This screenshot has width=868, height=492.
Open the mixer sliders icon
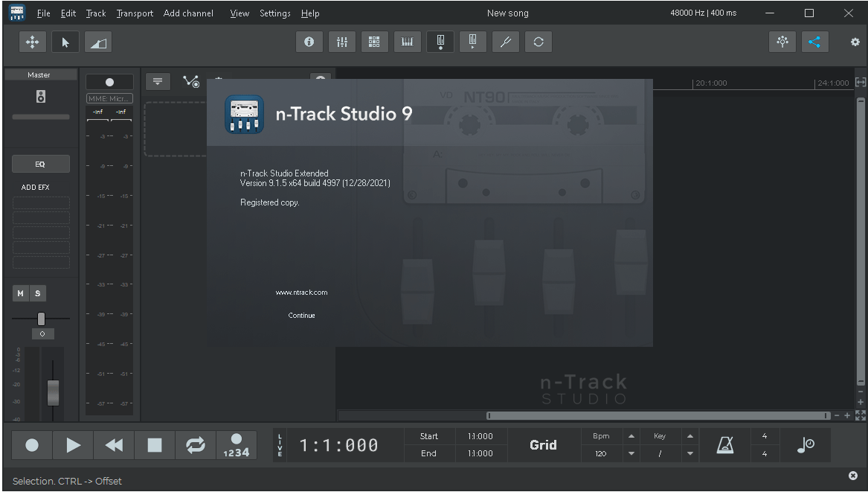coord(342,42)
